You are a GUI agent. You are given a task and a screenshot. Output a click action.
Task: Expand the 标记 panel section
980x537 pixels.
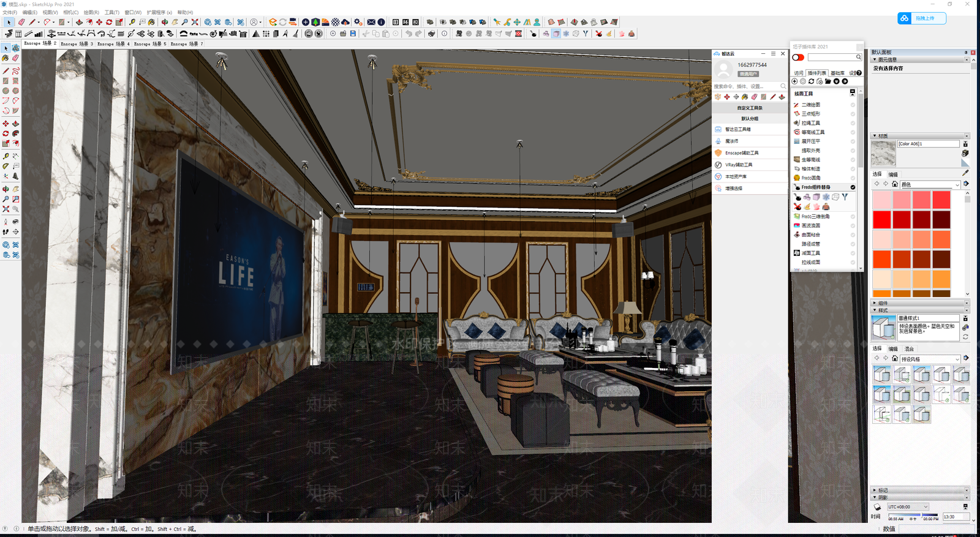click(x=920, y=490)
